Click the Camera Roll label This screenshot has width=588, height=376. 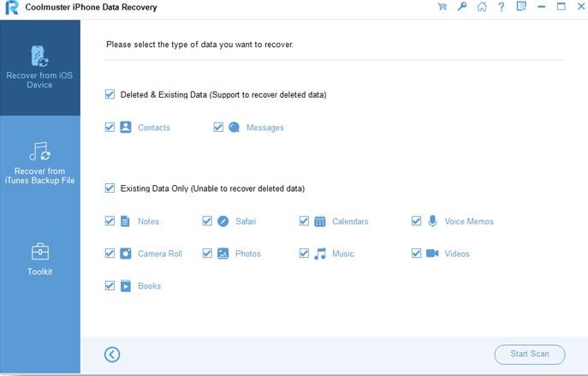(160, 254)
